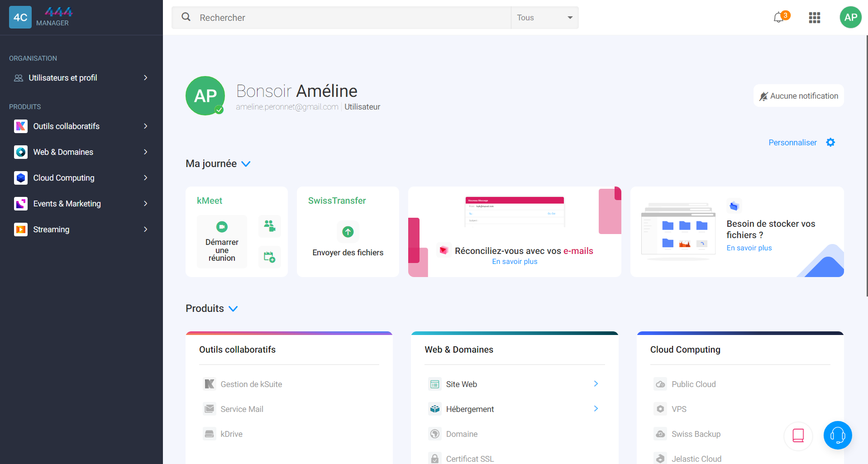
Task: Click the Service Mail envelope icon
Action: point(210,409)
